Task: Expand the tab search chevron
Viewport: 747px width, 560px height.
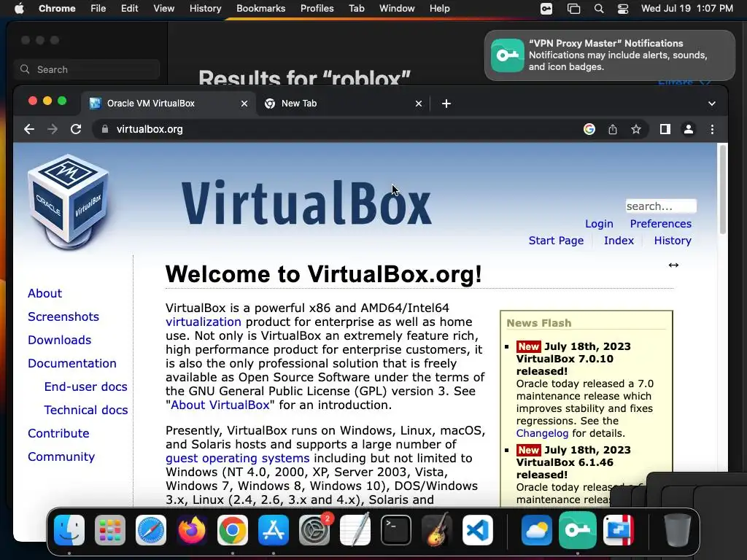Action: point(712,104)
